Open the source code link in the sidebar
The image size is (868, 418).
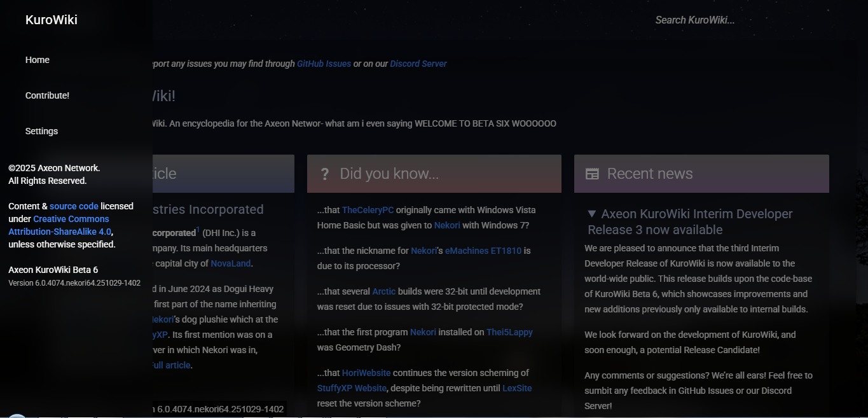tap(74, 206)
